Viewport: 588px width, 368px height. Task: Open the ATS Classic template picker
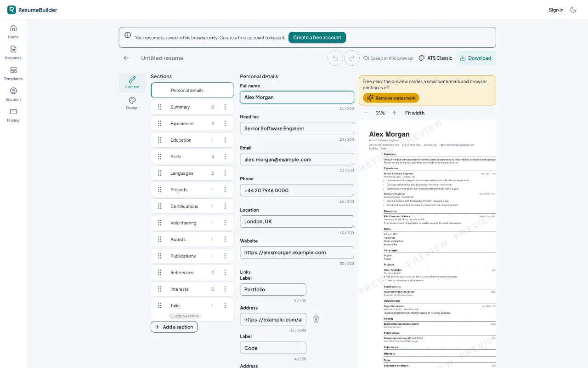(x=435, y=58)
